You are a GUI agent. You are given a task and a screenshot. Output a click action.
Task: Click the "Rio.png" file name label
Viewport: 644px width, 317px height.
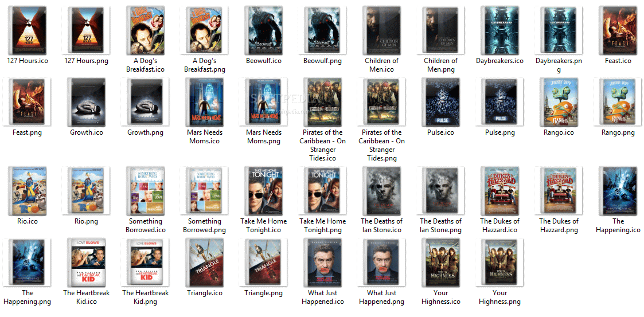tap(87, 221)
